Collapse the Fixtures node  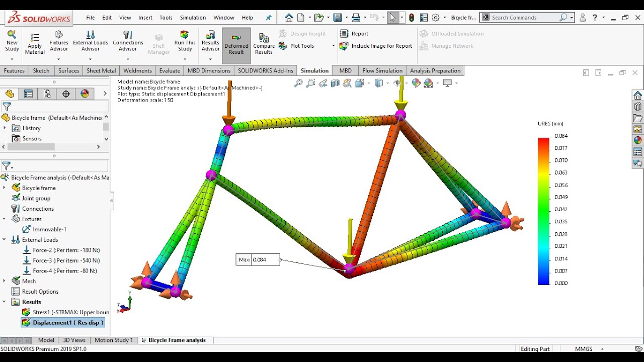pyautogui.click(x=5, y=219)
